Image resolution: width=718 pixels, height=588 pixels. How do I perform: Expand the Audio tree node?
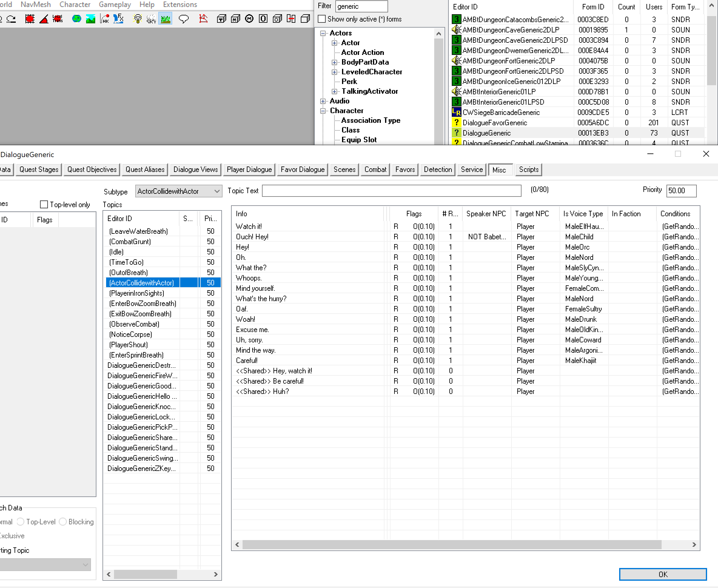tap(323, 101)
